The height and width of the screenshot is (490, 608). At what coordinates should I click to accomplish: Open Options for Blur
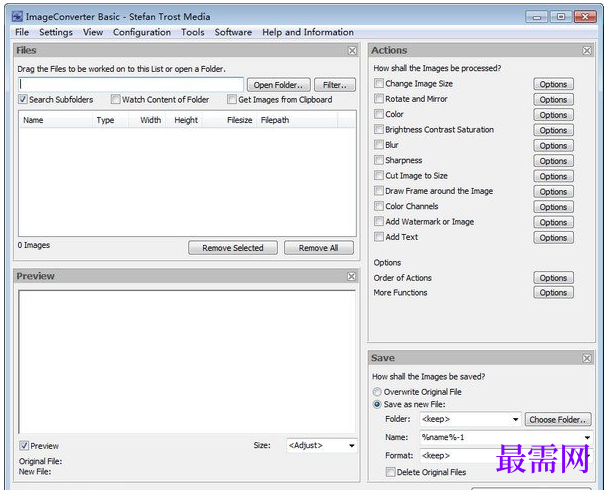tap(553, 146)
